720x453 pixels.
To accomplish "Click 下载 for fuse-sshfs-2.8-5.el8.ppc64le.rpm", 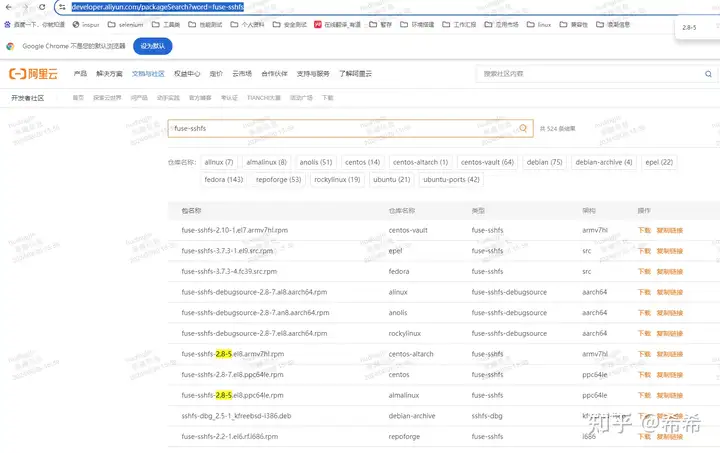I will pyautogui.click(x=644, y=396).
